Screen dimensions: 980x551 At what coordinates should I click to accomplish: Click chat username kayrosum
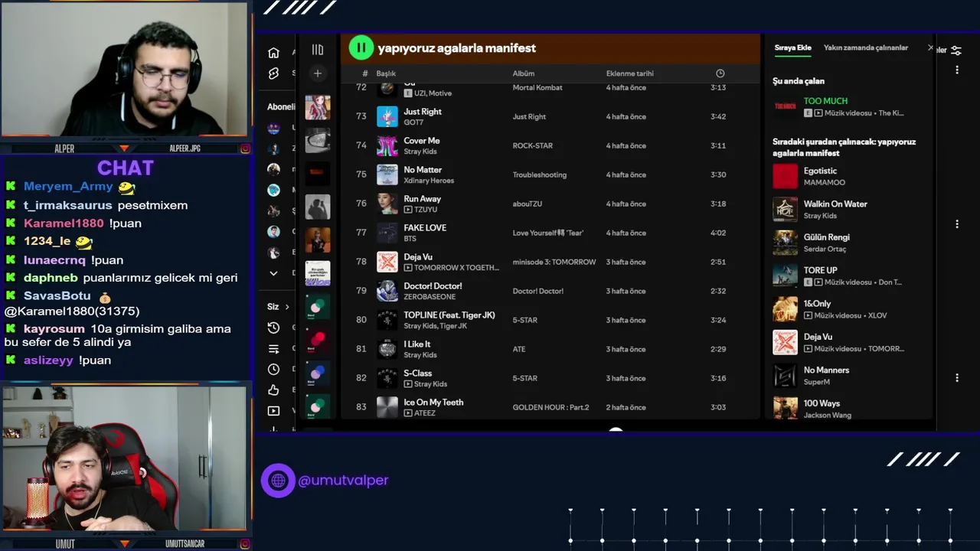(54, 329)
